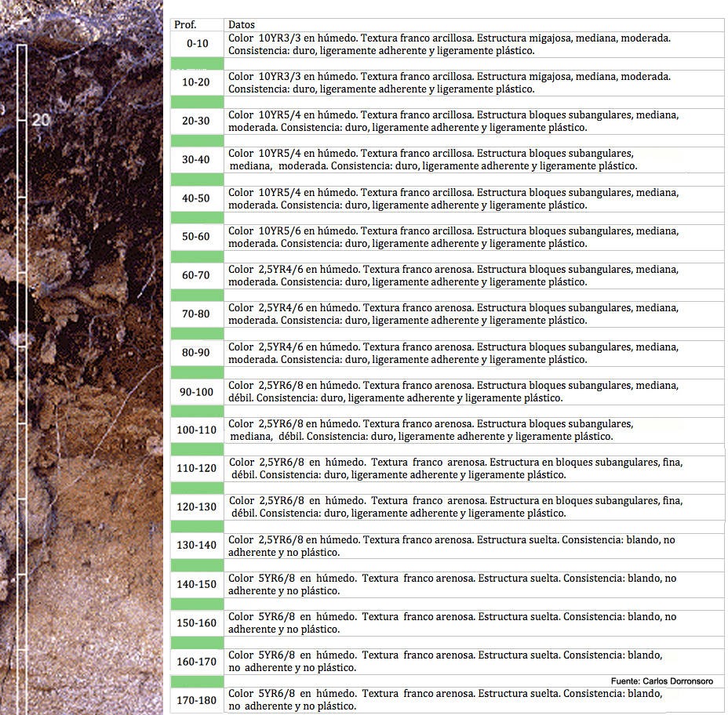The image size is (728, 715).
Task: Click the data description for depth 10-20
Action: pyautogui.click(x=474, y=82)
